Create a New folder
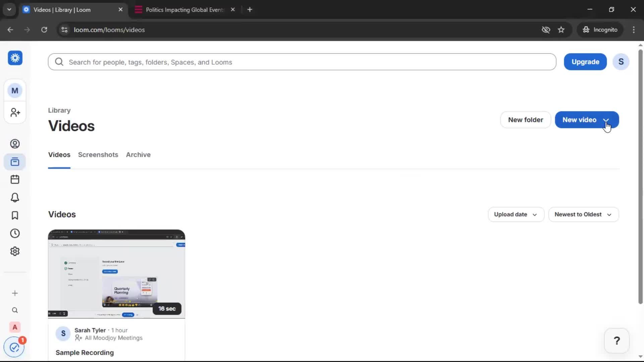644x362 pixels. point(525,120)
